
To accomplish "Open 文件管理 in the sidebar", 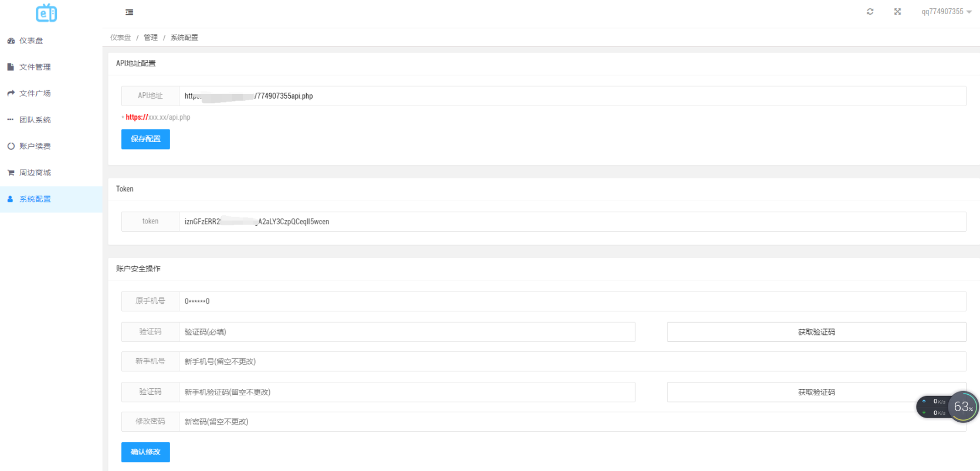I will (x=35, y=67).
